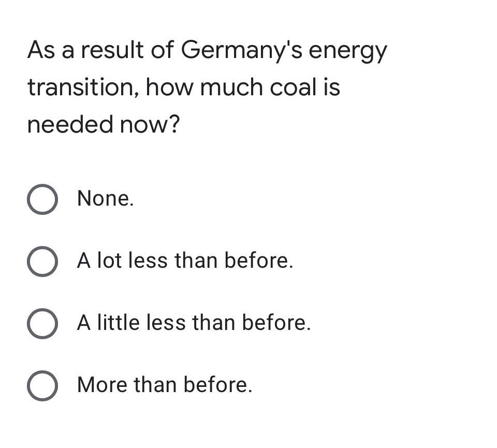Click "needed now?" at the question's end

coord(104,124)
